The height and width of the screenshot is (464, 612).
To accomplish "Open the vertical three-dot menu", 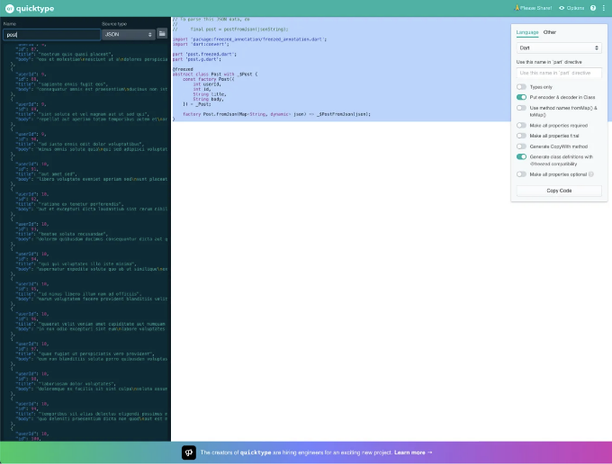I will click(603, 8).
